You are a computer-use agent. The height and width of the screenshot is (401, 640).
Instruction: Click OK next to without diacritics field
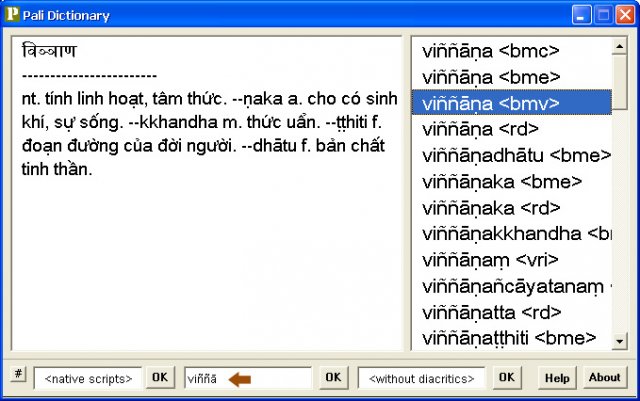[x=507, y=377]
